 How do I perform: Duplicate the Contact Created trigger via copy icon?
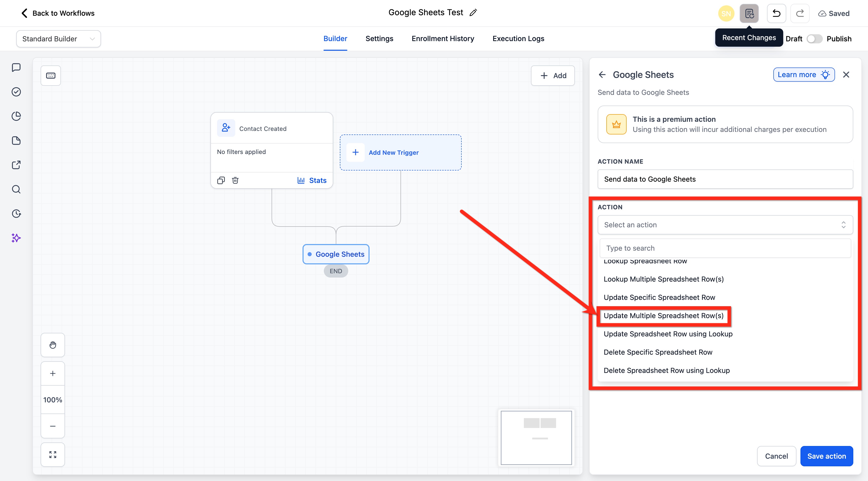[221, 180]
